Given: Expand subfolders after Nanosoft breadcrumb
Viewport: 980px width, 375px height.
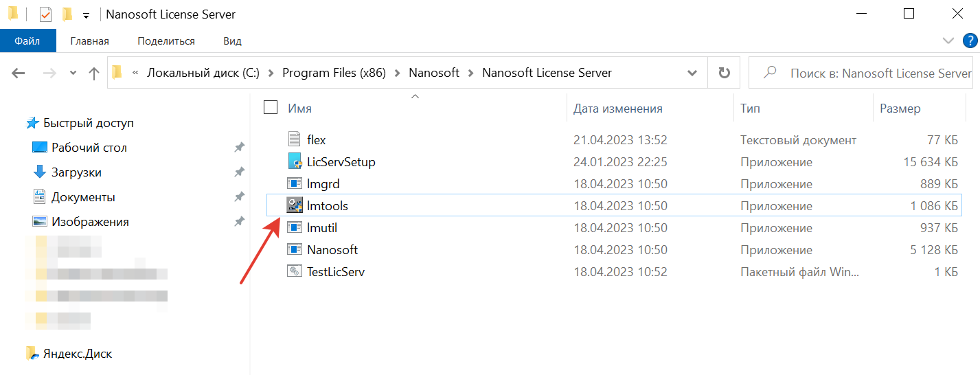Looking at the screenshot, I should pos(471,72).
